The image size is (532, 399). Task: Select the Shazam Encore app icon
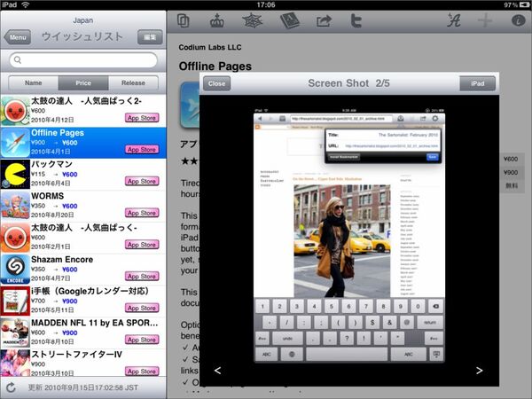15,270
